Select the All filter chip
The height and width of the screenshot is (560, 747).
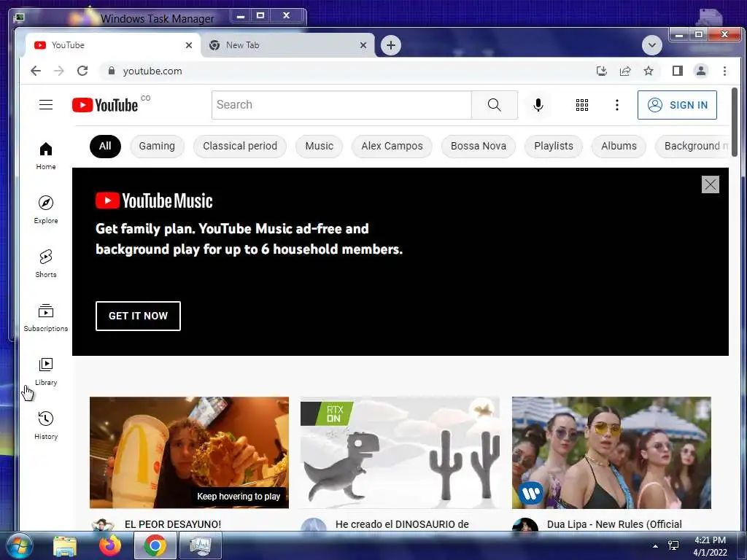click(x=105, y=146)
